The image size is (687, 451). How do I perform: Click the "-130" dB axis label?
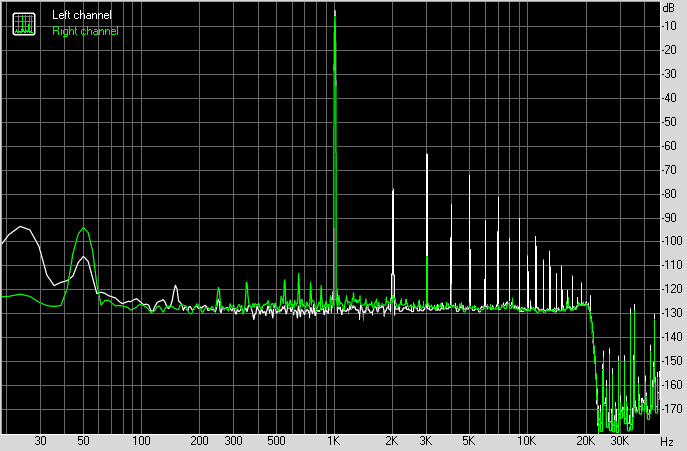pos(672,313)
